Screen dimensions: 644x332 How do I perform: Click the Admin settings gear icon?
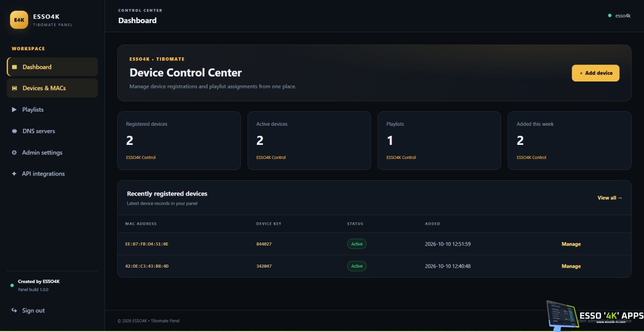tap(14, 152)
